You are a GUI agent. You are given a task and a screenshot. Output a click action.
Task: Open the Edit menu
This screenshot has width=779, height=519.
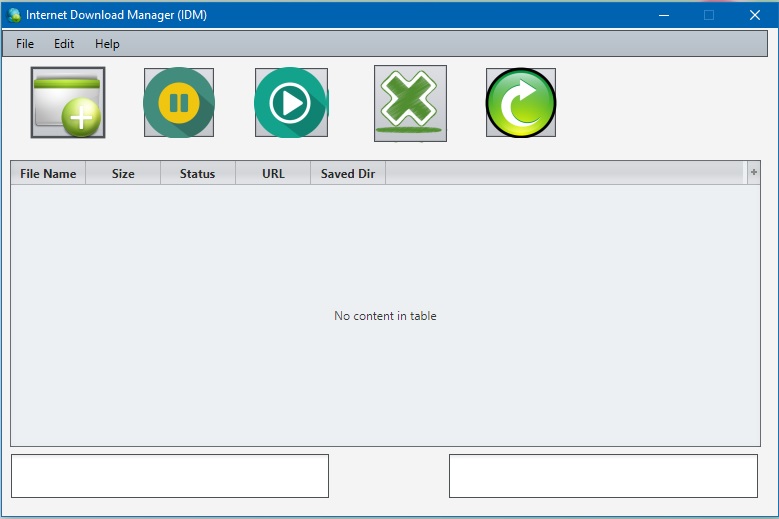(x=64, y=44)
